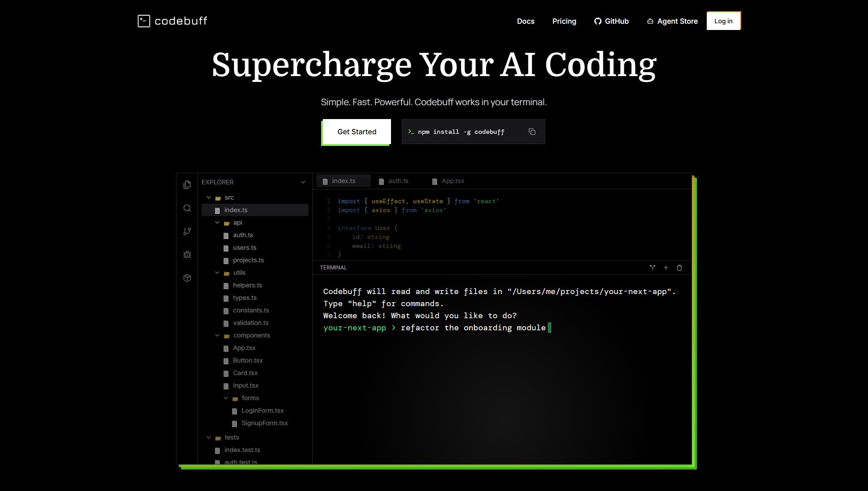The height and width of the screenshot is (491, 868).
Task: Add new terminal with plus icon
Action: (666, 268)
